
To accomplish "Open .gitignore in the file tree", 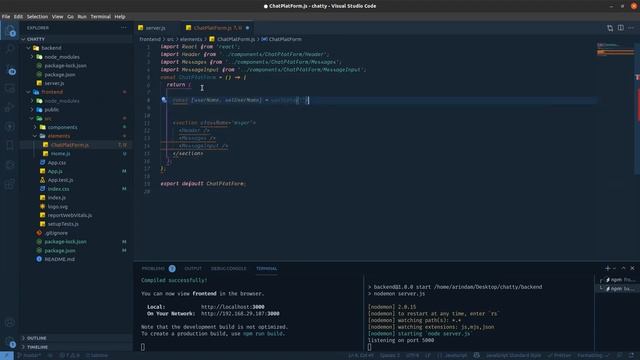I will [x=56, y=233].
